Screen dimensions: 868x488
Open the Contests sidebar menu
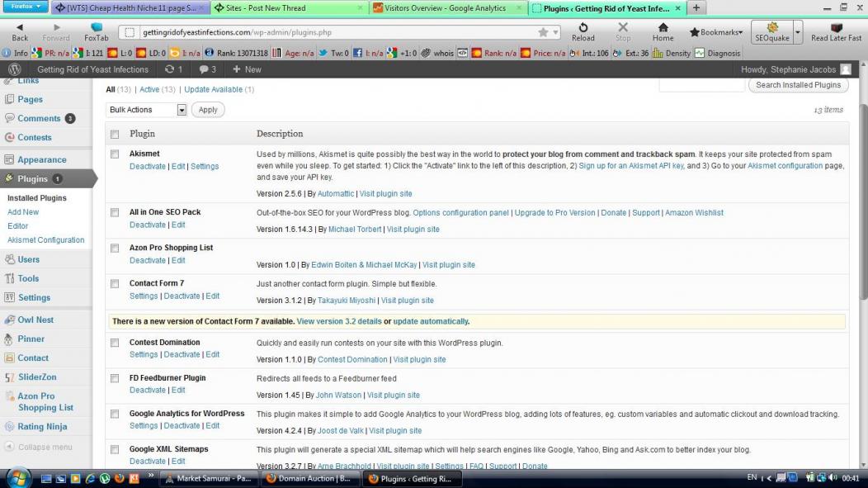click(35, 137)
